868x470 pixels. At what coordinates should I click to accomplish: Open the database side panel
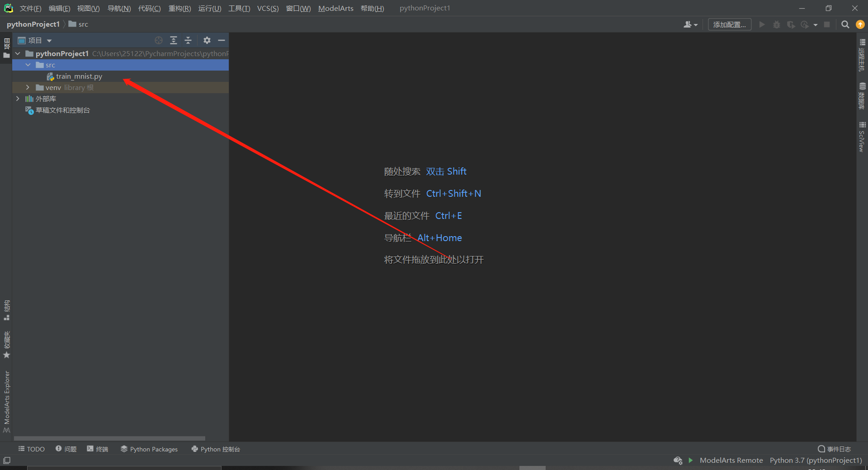tap(862, 96)
